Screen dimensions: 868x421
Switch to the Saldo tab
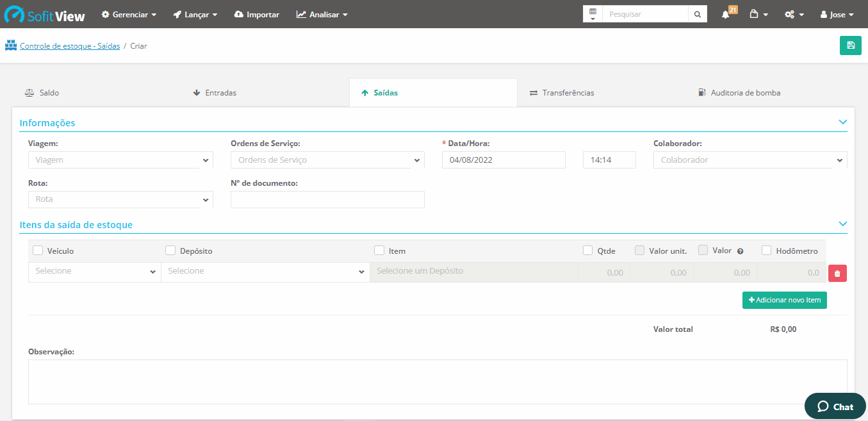96,93
